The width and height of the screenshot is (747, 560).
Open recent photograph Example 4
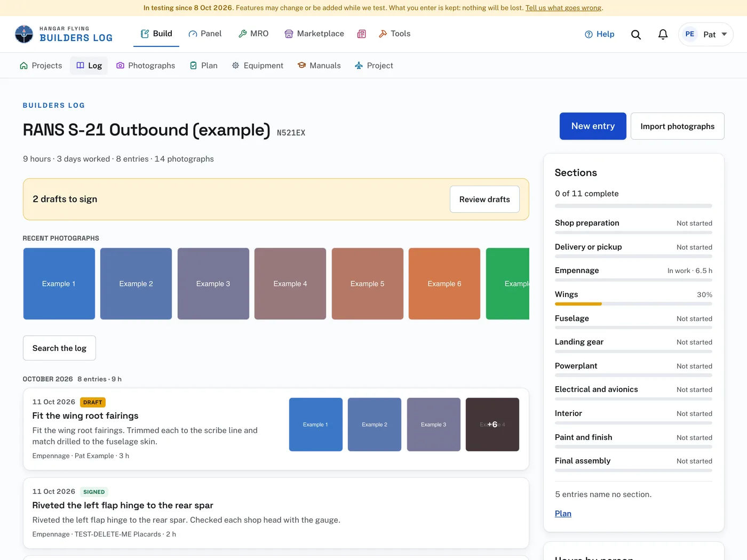tap(290, 284)
